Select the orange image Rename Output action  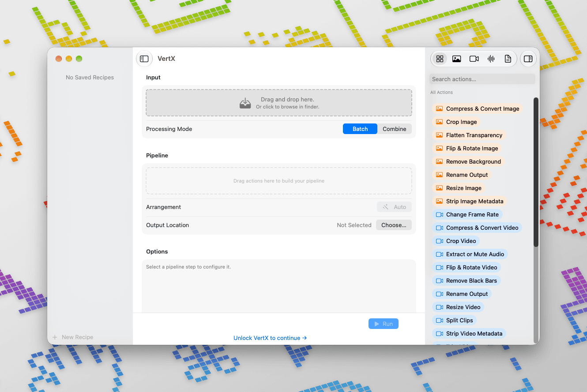coord(462,175)
